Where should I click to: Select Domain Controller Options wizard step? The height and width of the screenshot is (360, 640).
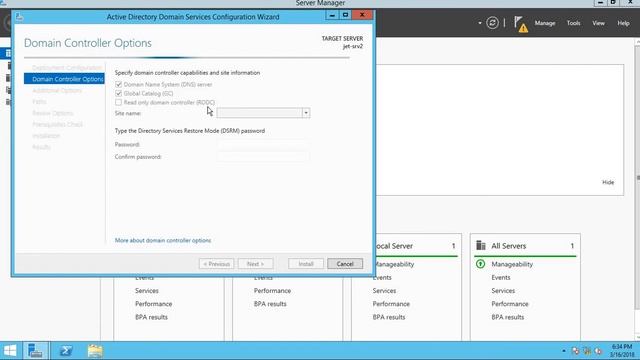tap(64, 79)
